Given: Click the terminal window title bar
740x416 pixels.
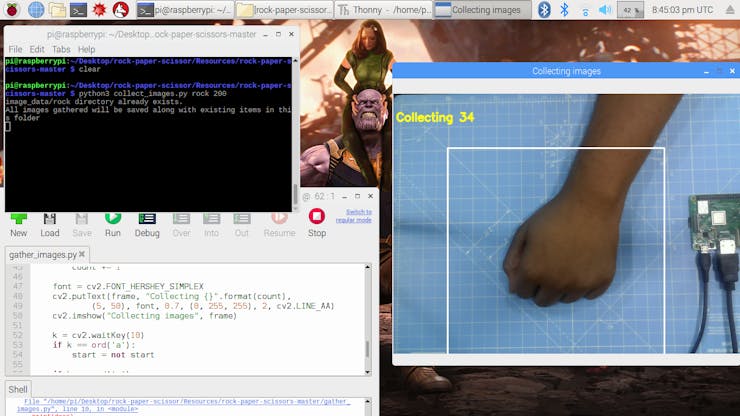Looking at the screenshot, I should [151, 34].
